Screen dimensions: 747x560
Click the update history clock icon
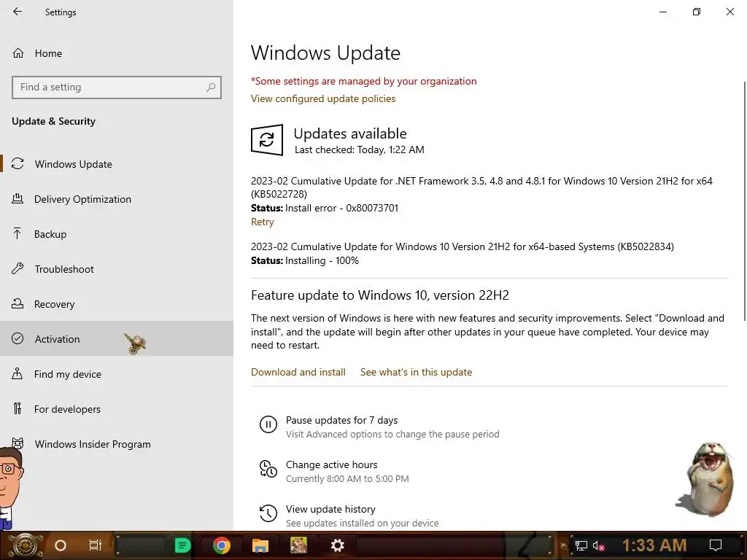(x=268, y=513)
